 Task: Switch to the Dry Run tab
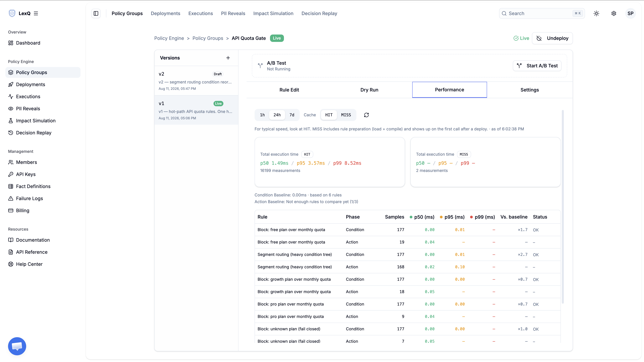pos(369,90)
